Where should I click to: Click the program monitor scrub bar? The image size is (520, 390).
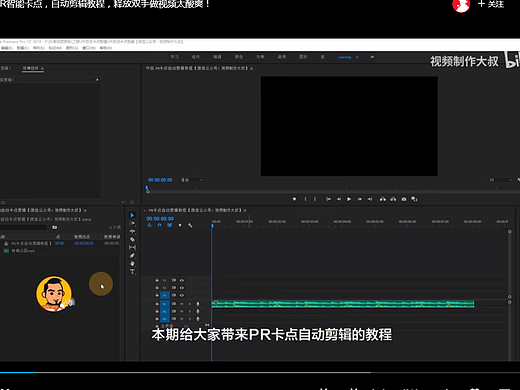(x=333, y=191)
